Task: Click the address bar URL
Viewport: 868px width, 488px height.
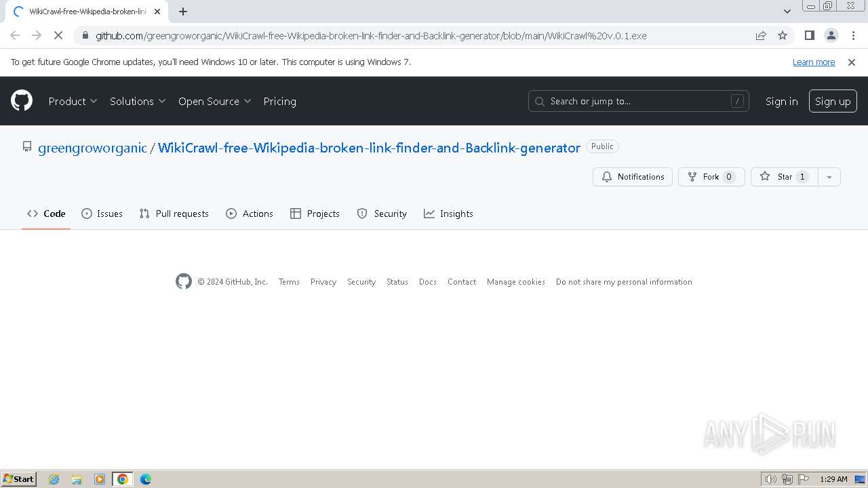Action: click(371, 36)
